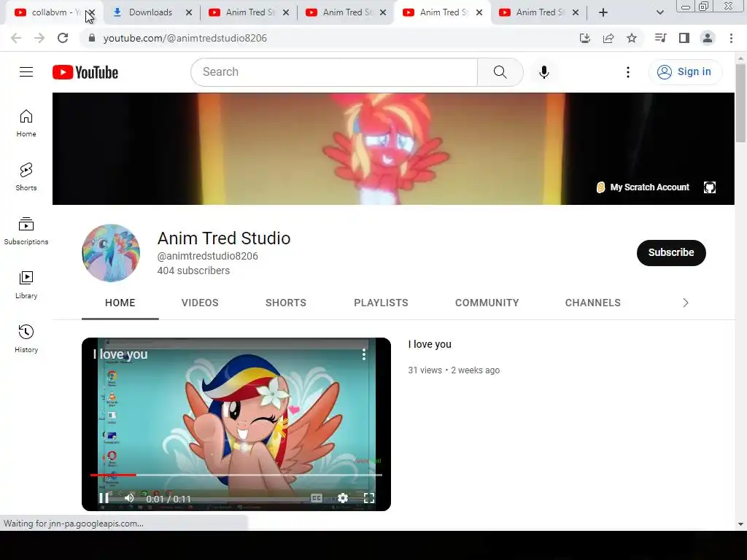747x560 pixels.
Task: Open Chrome profile avatar
Action: tap(708, 38)
